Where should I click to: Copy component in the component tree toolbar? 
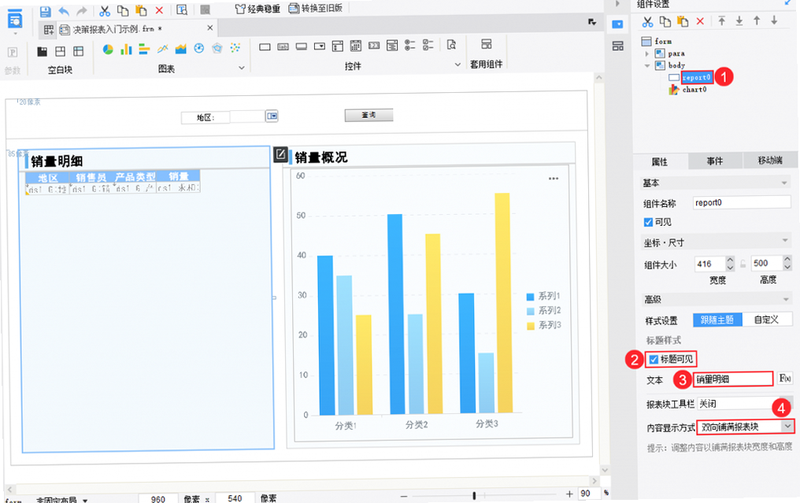[665, 21]
